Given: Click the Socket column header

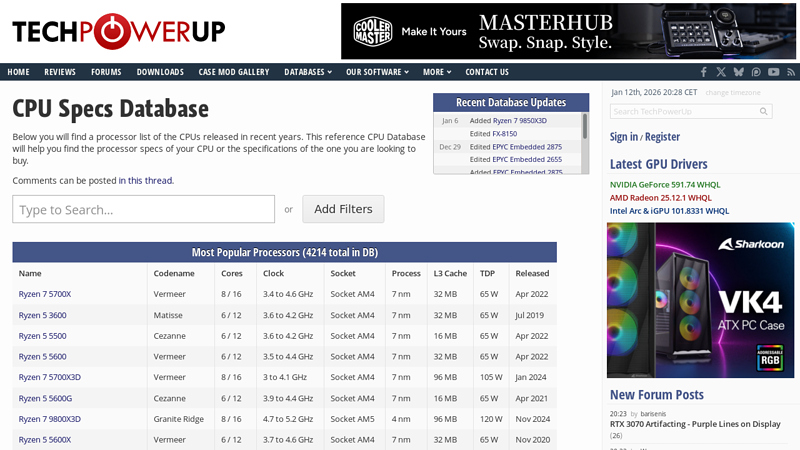Looking at the screenshot, I should [343, 273].
